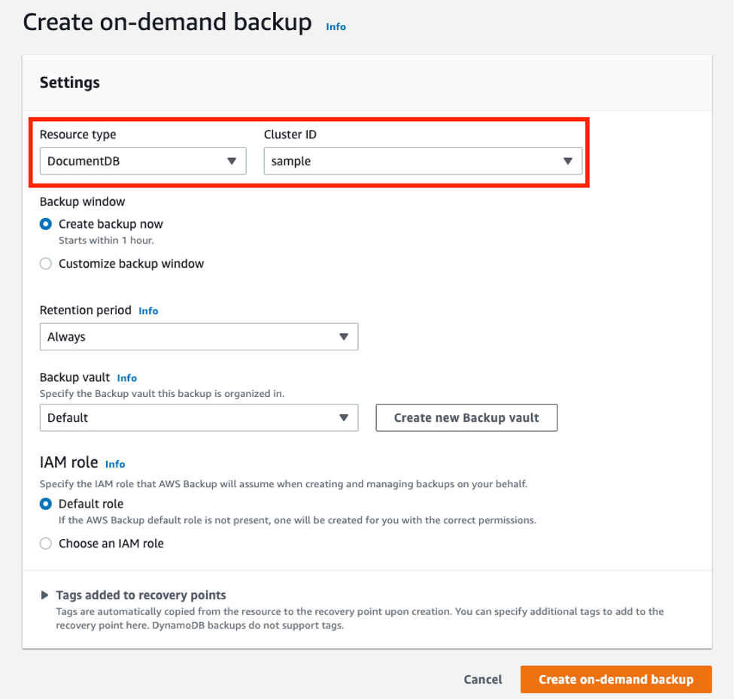Click Create new Backup vault
The height and width of the screenshot is (700, 735).
466,417
